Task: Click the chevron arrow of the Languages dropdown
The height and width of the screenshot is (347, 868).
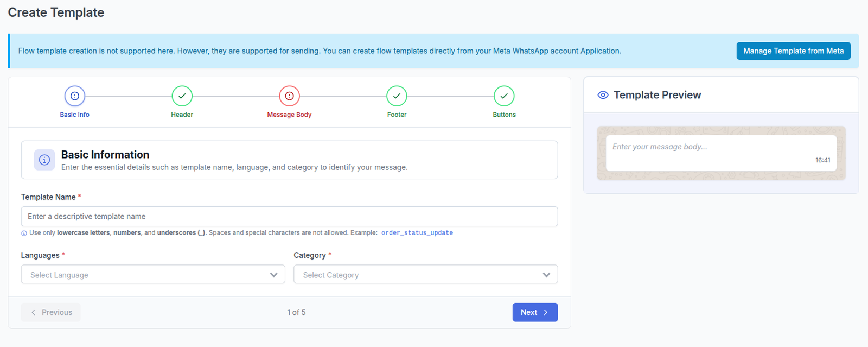Action: (x=273, y=275)
